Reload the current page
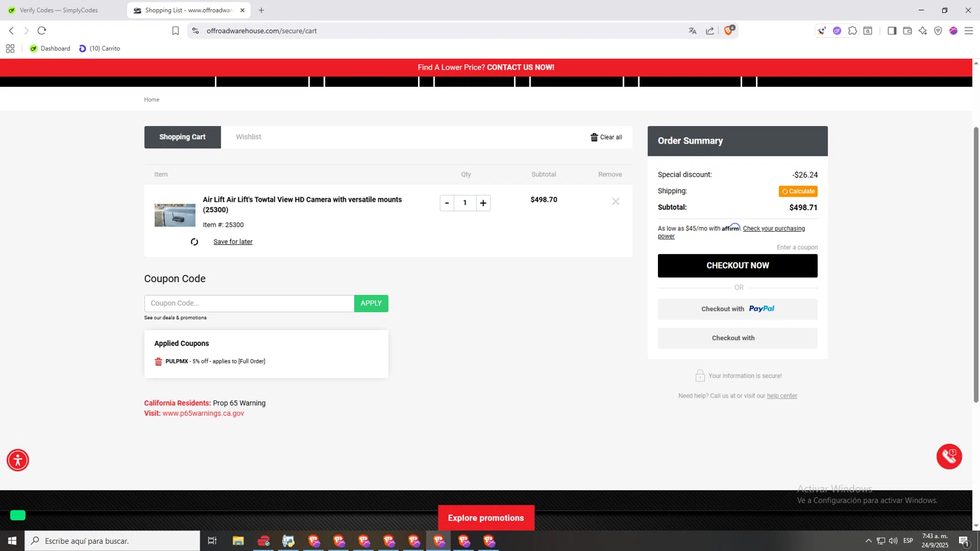This screenshot has width=980, height=551. tap(42, 31)
